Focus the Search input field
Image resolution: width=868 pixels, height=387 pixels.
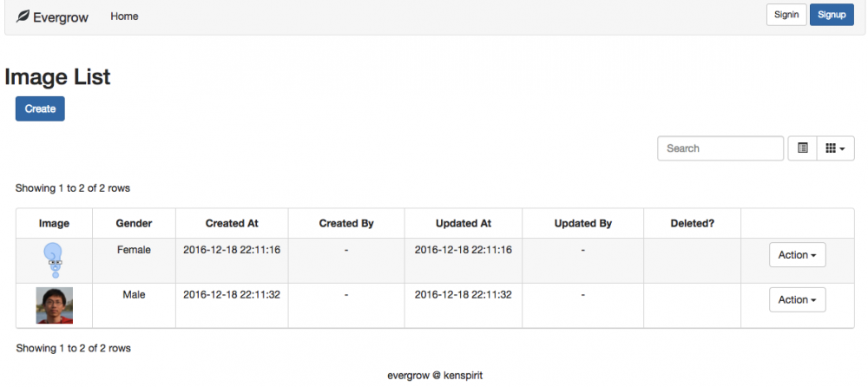tap(720, 148)
